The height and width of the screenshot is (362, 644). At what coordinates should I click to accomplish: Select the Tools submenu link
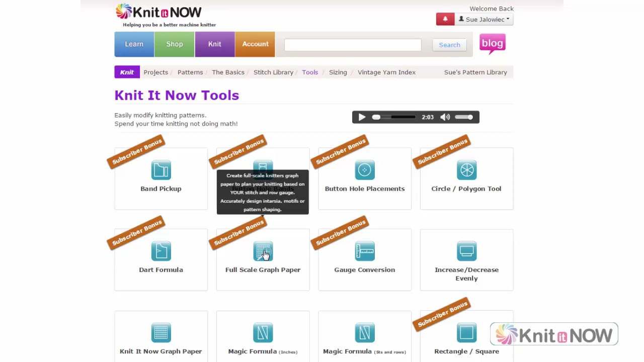pyautogui.click(x=310, y=72)
